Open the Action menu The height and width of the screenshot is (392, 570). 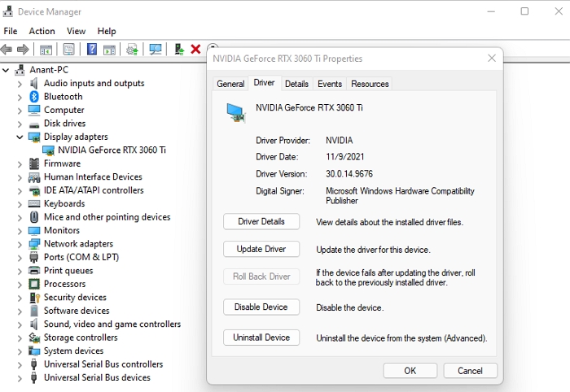pyautogui.click(x=42, y=31)
